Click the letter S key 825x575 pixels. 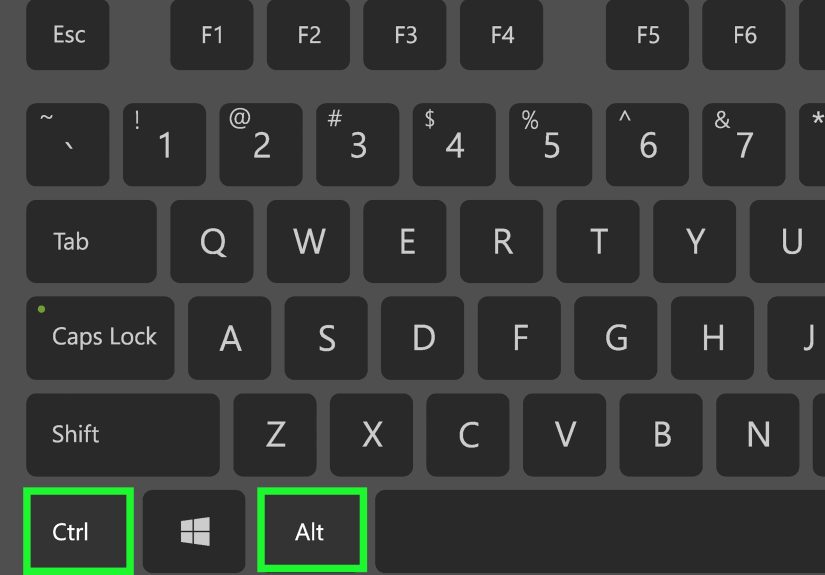click(x=326, y=338)
